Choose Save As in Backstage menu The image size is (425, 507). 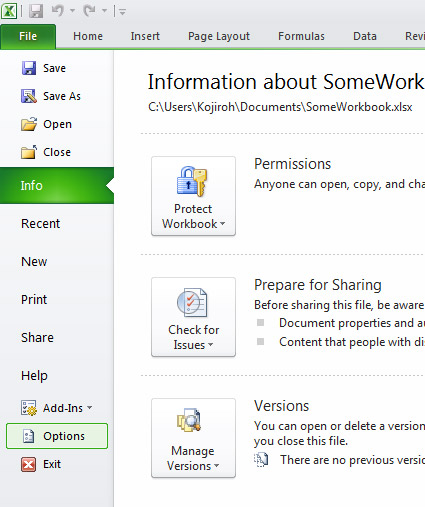tap(51, 96)
